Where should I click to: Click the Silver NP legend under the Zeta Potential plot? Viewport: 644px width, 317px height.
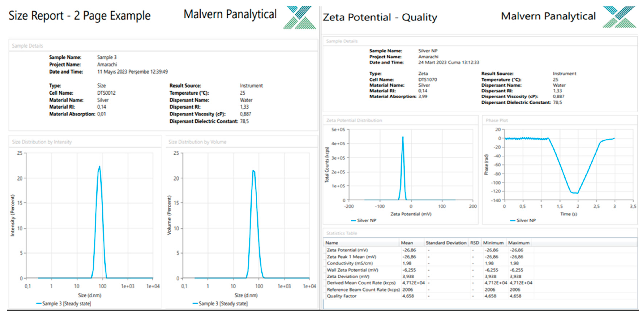[364, 220]
